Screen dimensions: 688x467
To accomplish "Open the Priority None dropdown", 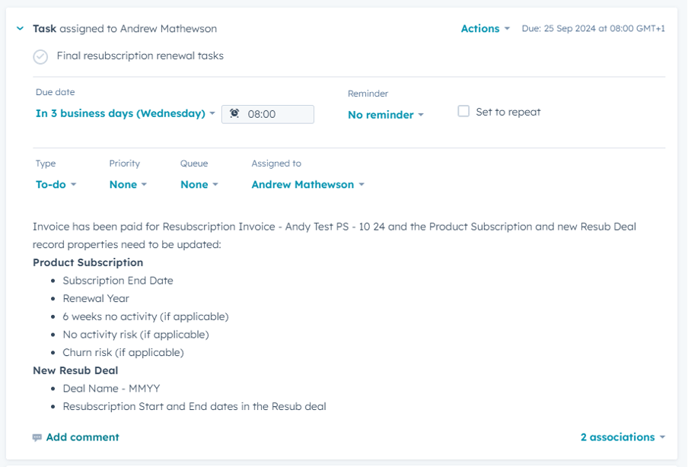I will point(128,185).
